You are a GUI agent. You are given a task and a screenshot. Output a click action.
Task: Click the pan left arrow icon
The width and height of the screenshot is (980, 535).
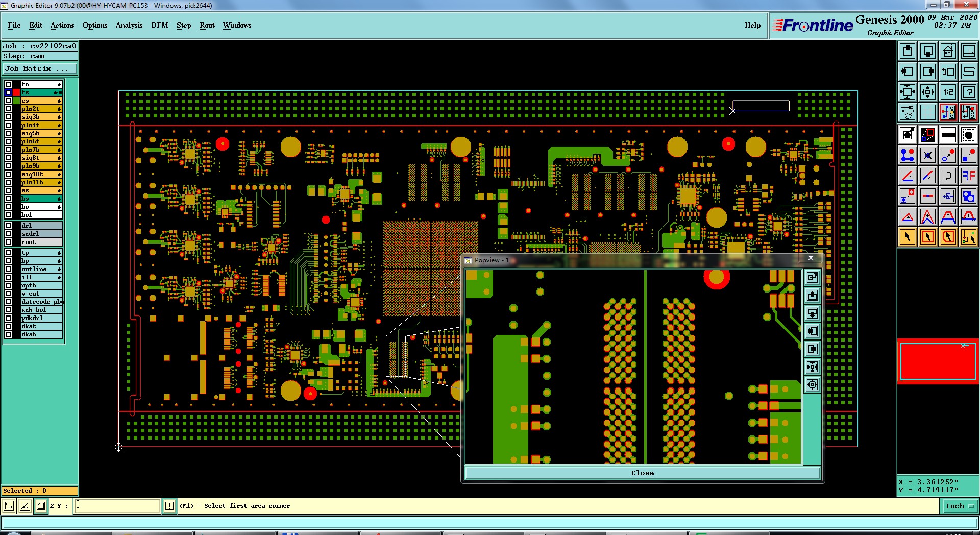click(x=908, y=71)
